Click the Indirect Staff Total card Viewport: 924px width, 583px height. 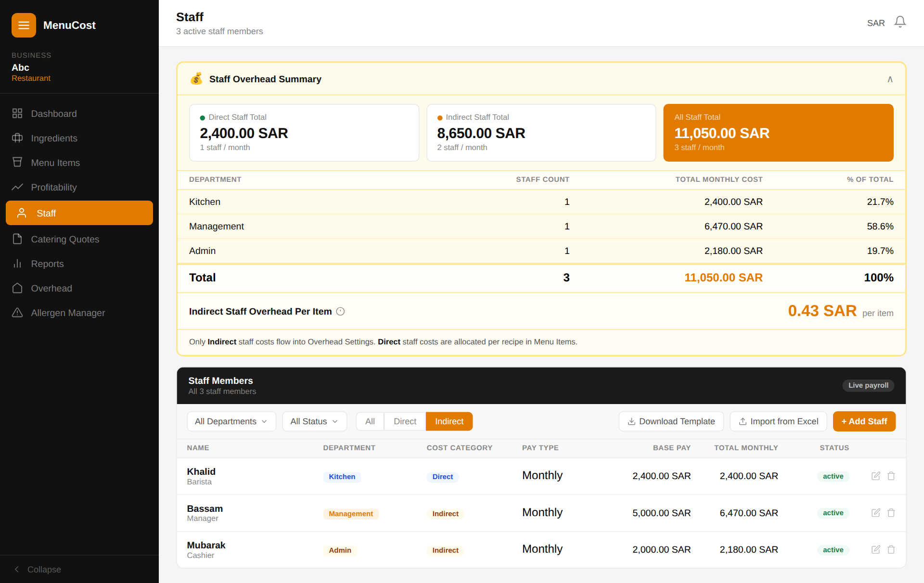pos(541,133)
